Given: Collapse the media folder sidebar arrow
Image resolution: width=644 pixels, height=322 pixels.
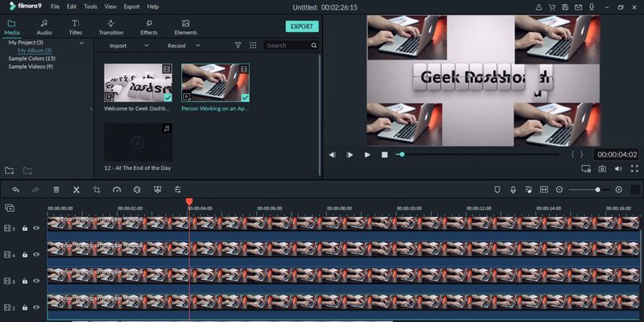Looking at the screenshot, I should coord(91,109).
